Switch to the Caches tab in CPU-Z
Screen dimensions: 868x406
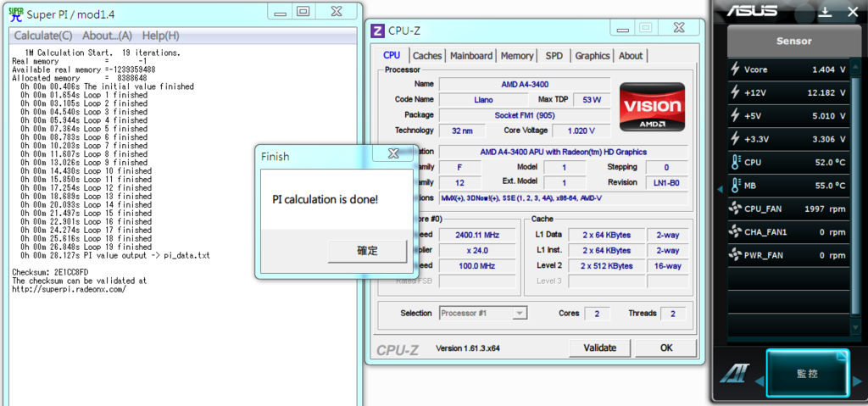coord(427,56)
